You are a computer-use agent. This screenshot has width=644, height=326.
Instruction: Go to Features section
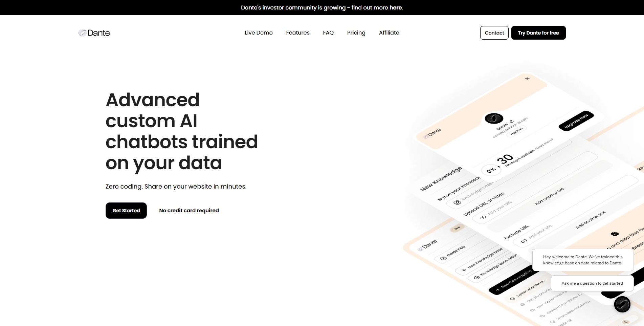(x=297, y=33)
